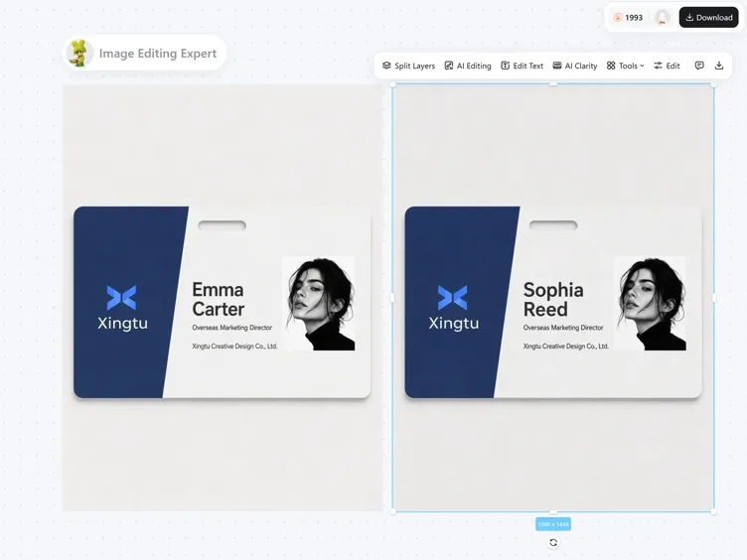Image resolution: width=747 pixels, height=560 pixels.
Task: Click the black Download button
Action: coord(709,18)
